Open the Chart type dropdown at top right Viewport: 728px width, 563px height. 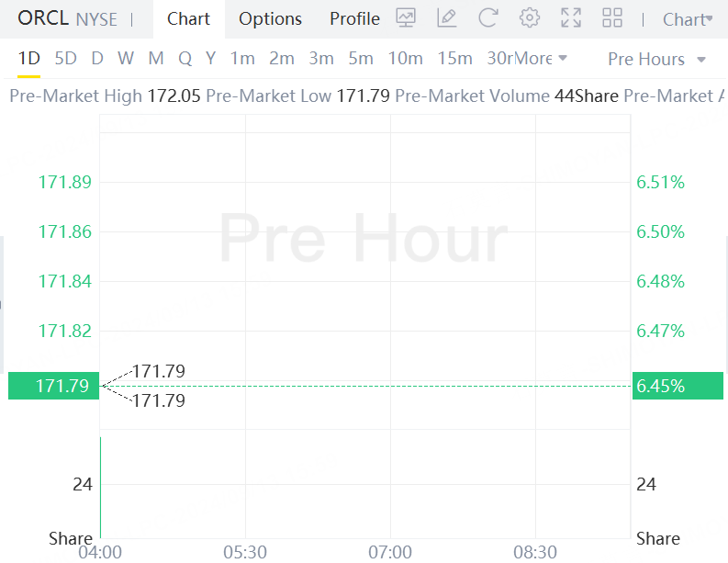tap(687, 19)
